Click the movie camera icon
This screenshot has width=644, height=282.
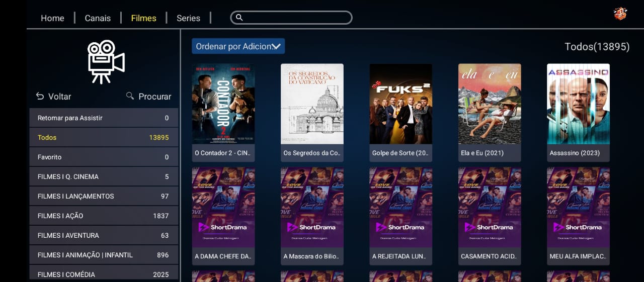point(106,61)
